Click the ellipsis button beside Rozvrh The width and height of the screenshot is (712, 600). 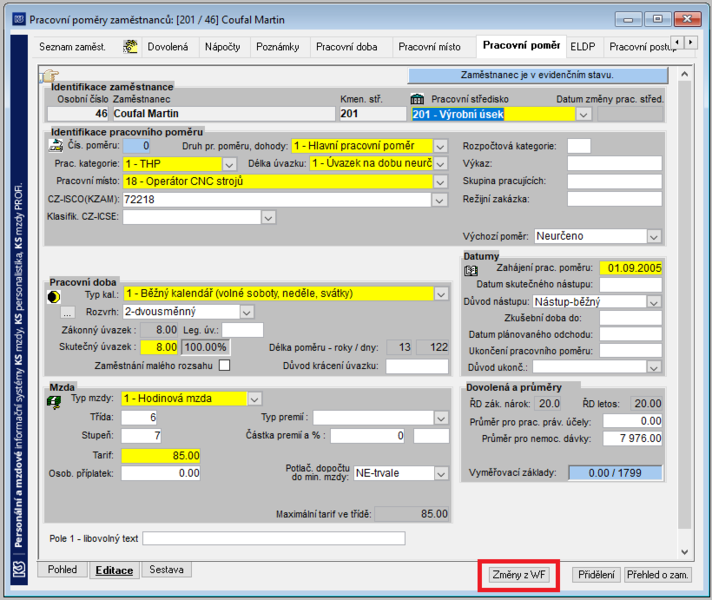click(67, 313)
